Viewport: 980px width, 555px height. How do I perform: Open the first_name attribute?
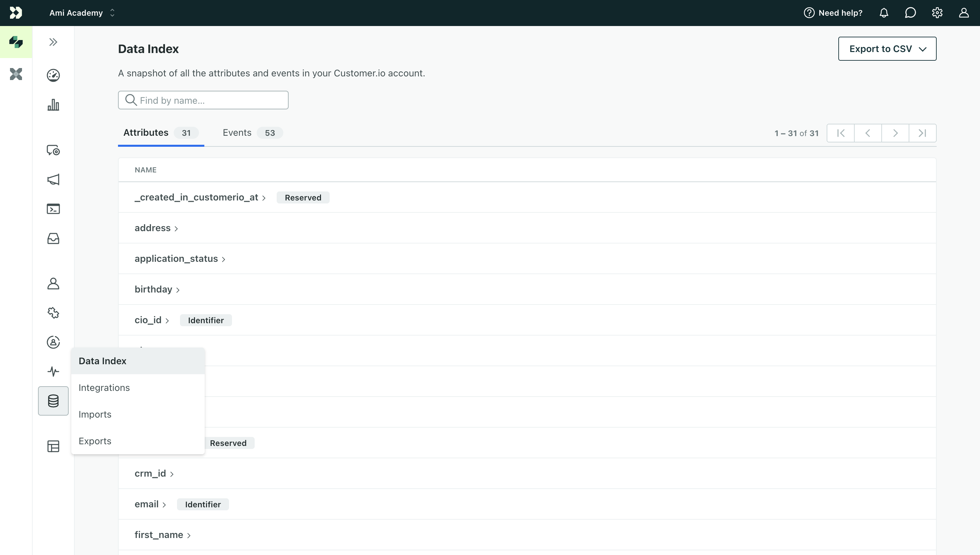162,535
